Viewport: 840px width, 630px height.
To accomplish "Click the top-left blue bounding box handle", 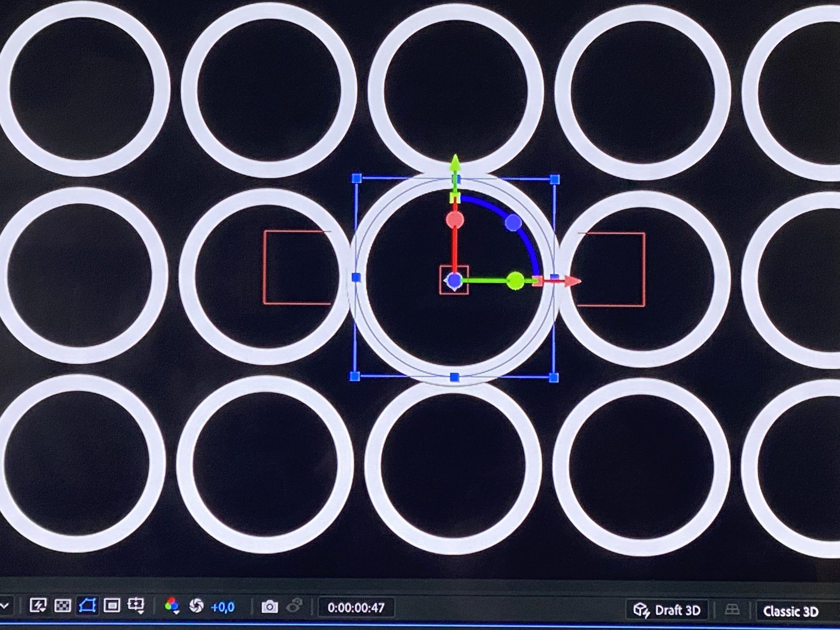I will tap(357, 178).
